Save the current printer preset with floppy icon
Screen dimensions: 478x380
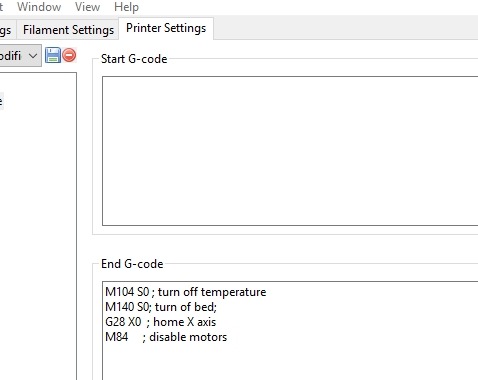click(53, 55)
